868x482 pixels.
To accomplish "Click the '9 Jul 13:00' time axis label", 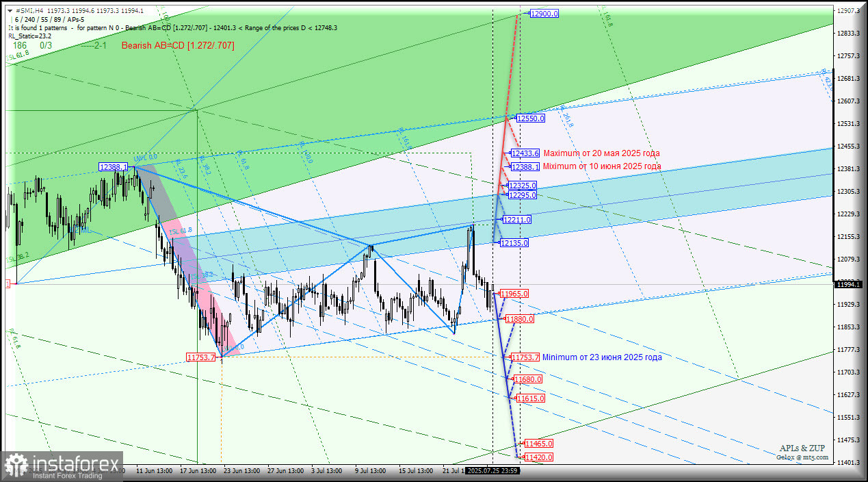I will [x=370, y=471].
